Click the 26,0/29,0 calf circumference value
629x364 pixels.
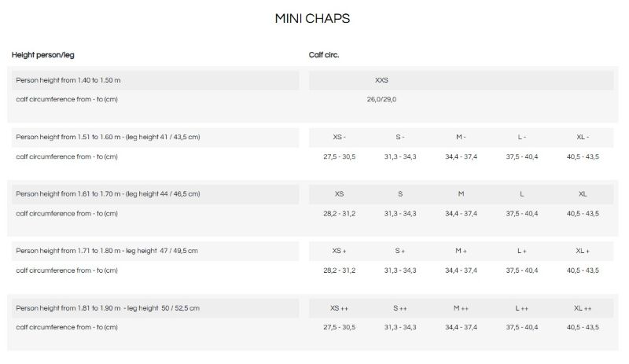click(x=381, y=100)
